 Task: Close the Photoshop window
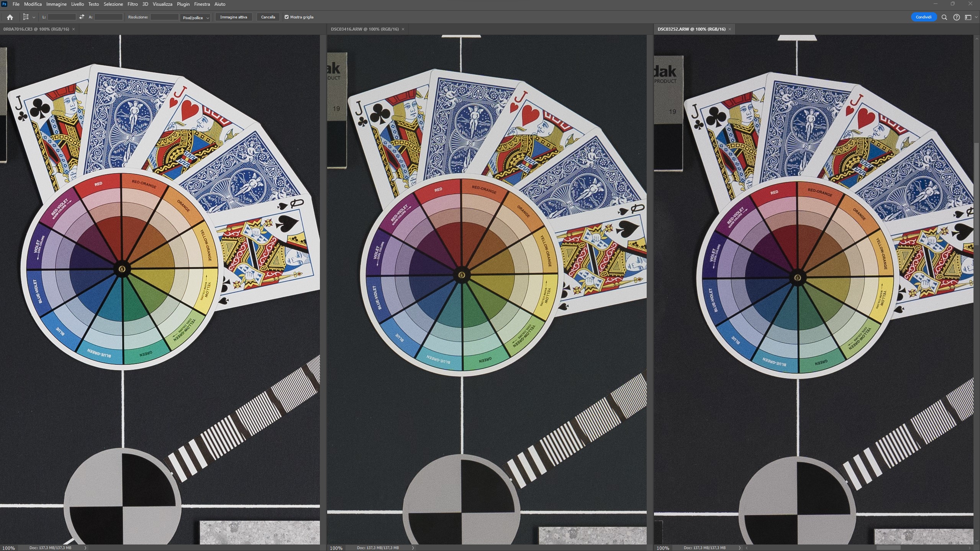tap(970, 4)
